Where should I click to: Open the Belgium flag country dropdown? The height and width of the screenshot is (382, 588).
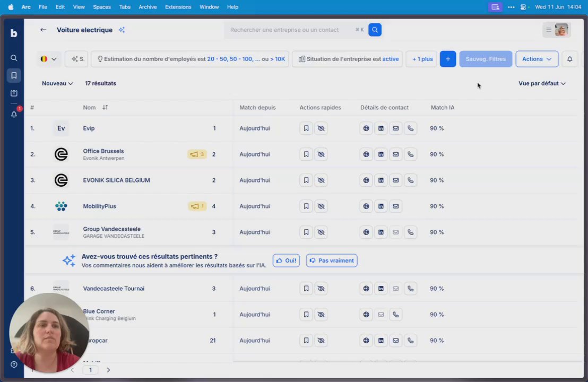click(49, 59)
